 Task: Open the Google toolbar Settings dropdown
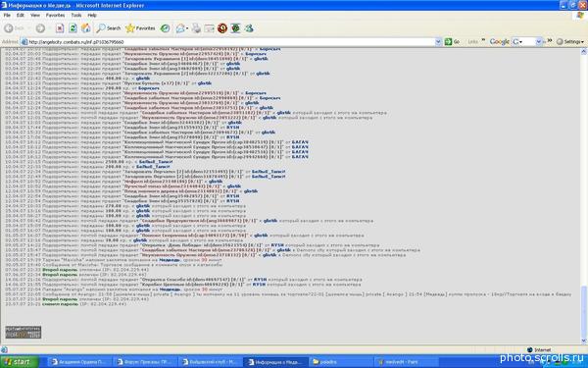(x=570, y=42)
